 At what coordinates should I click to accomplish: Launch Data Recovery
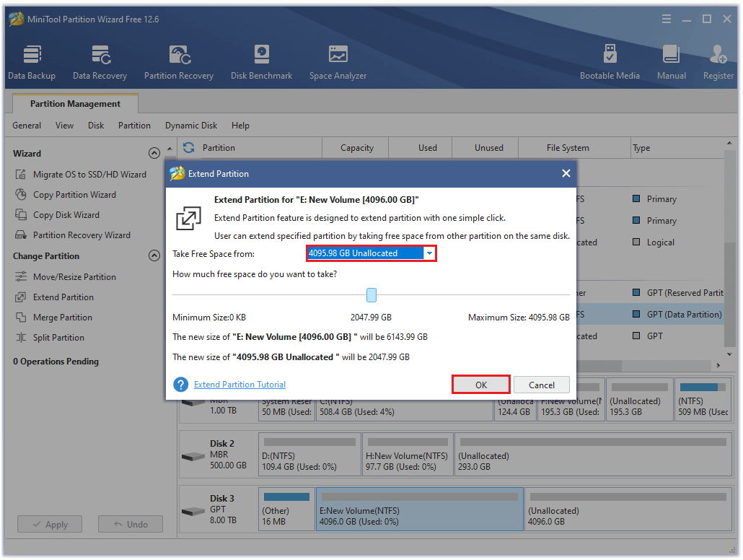(x=100, y=62)
